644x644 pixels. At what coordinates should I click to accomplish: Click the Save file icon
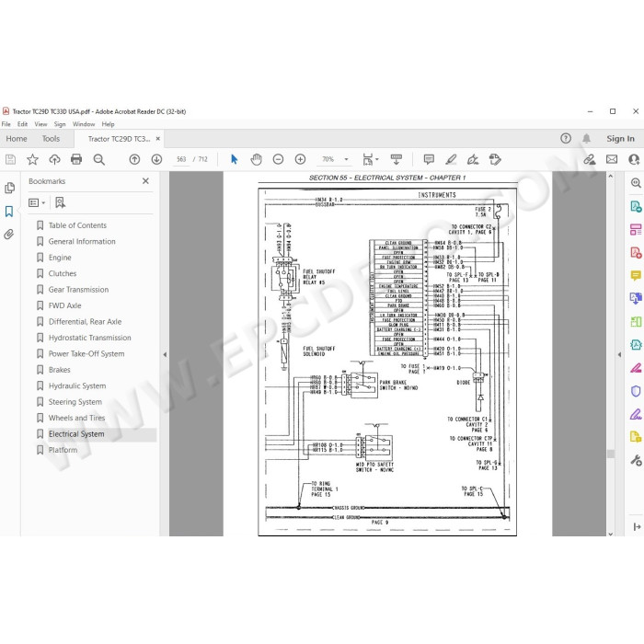(10, 159)
